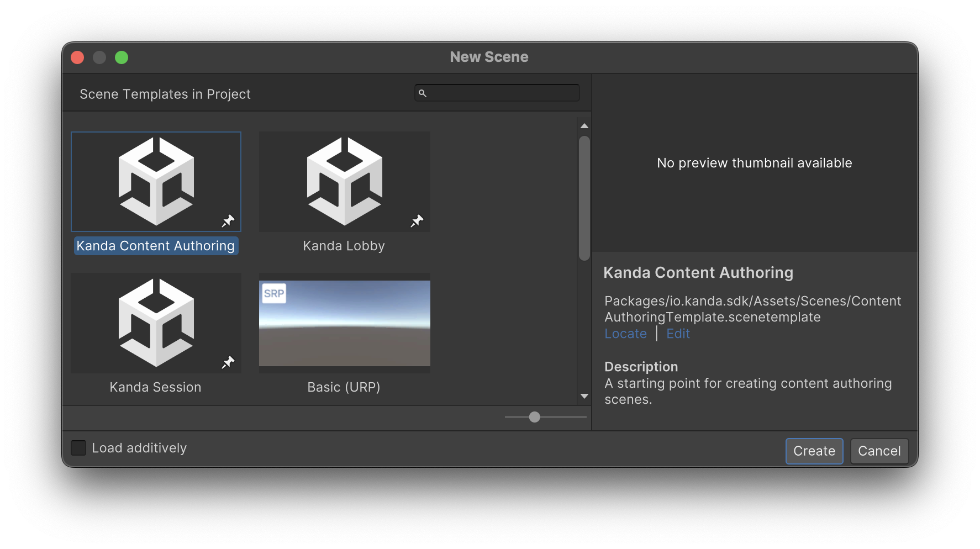Click the search magnifier icon
Viewport: 980px width, 549px height.
[423, 93]
